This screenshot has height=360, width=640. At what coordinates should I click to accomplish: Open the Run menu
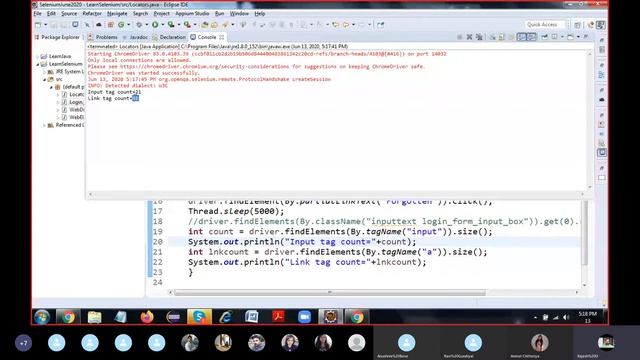[220, 13]
